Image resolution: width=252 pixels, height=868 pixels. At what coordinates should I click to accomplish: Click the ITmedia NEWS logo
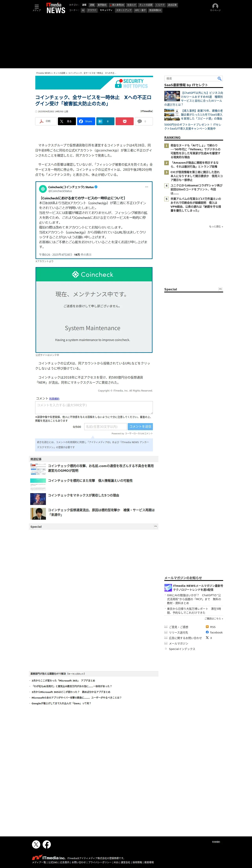pyautogui.click(x=56, y=8)
